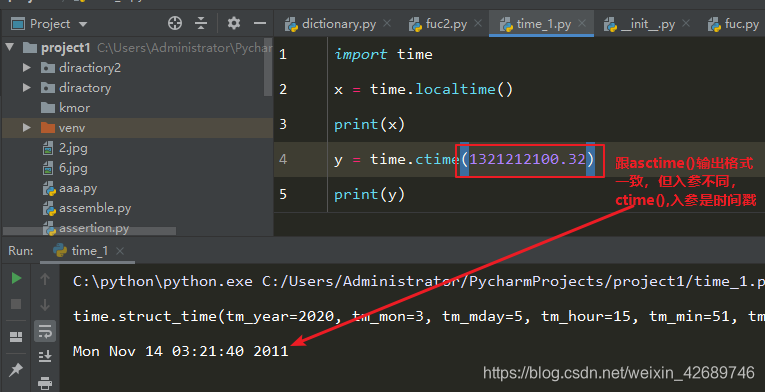The height and width of the screenshot is (392, 765).
Task: Click the collapse all icon in Project panel
Action: 201,23
